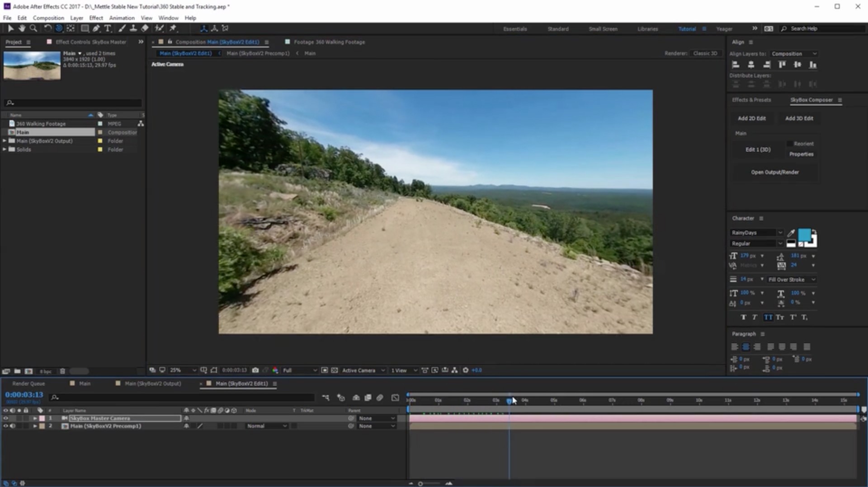This screenshot has height=487, width=868.
Task: Open the Animation menu
Action: (x=122, y=18)
